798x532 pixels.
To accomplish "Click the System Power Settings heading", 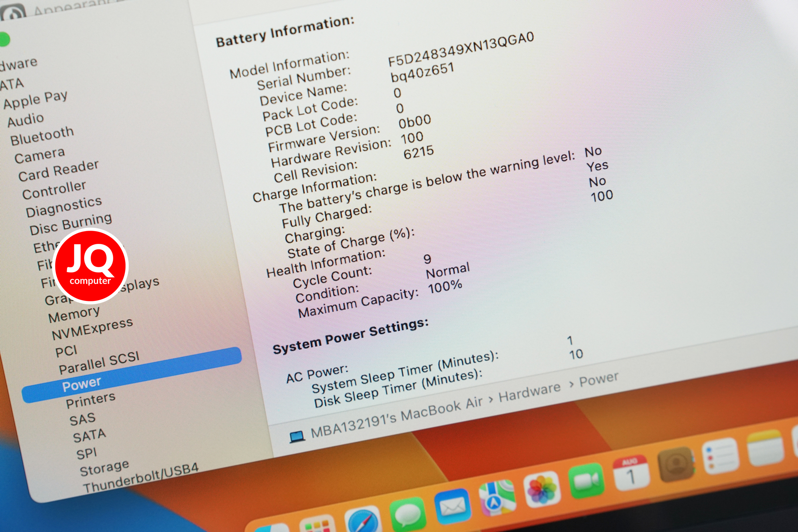I will coord(350,336).
